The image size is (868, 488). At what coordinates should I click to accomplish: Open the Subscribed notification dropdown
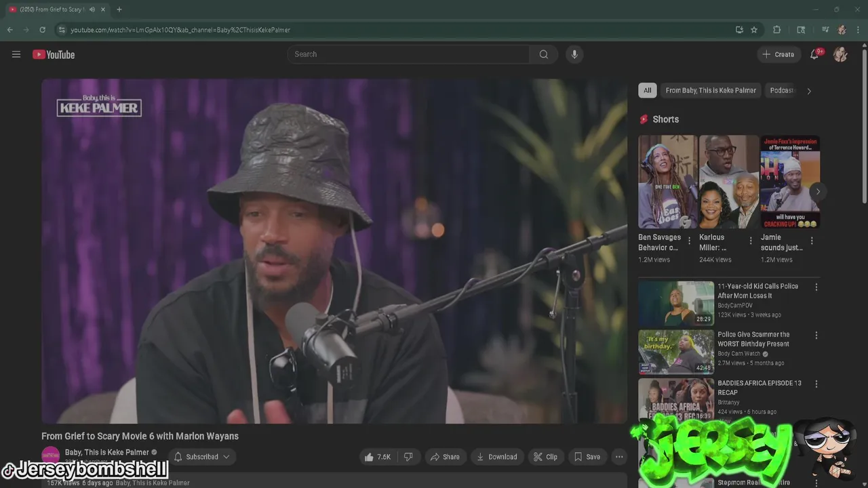(202, 457)
